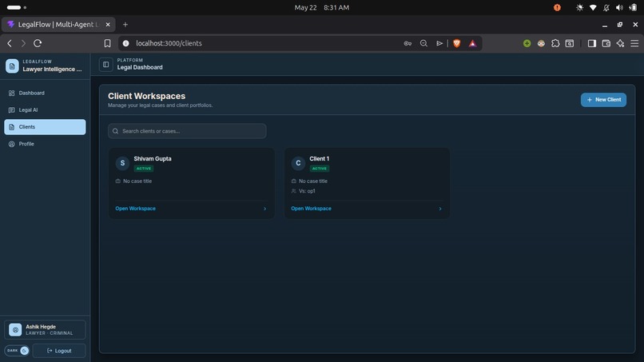The height and width of the screenshot is (362, 644).
Task: Open the extensions puzzle icon
Action: point(555,43)
